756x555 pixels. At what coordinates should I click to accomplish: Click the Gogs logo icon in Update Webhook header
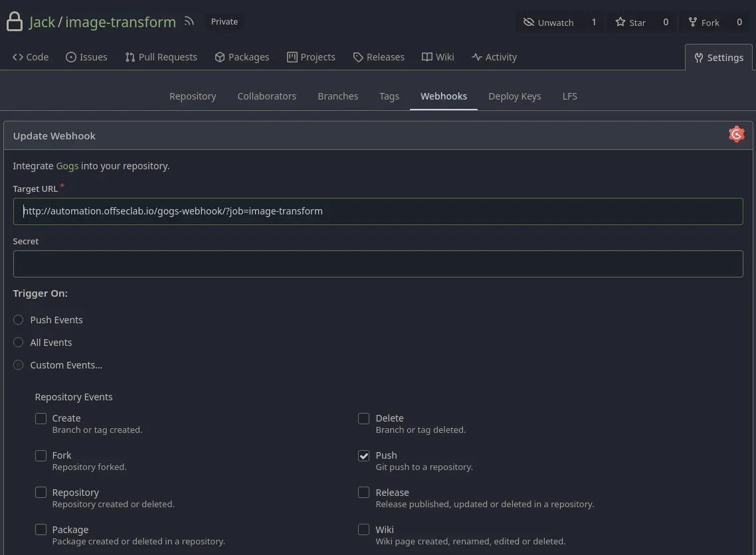736,134
